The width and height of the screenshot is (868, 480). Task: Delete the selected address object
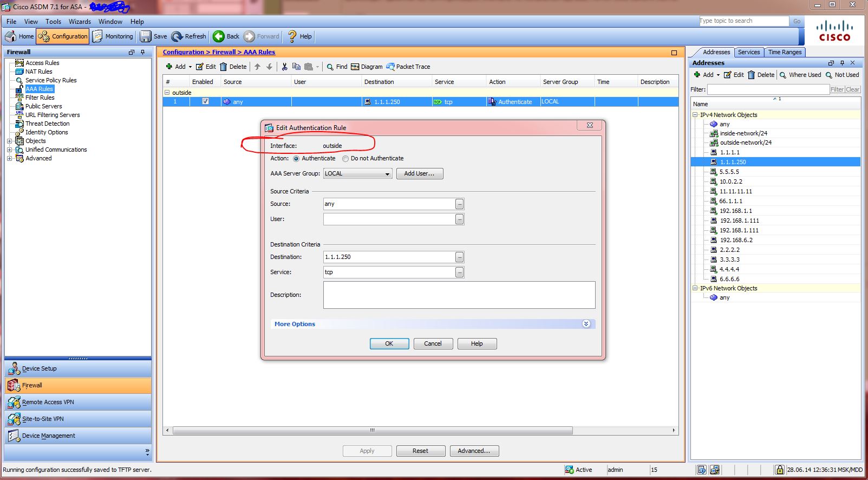point(761,75)
